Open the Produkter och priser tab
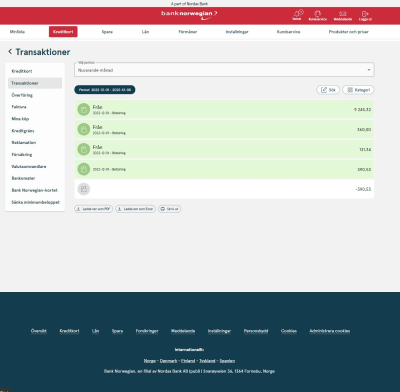Viewport: 400px width, 392px height. [349, 32]
